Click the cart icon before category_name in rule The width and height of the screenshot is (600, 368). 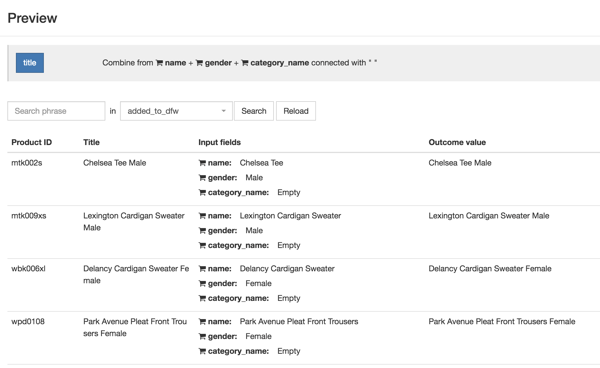245,63
